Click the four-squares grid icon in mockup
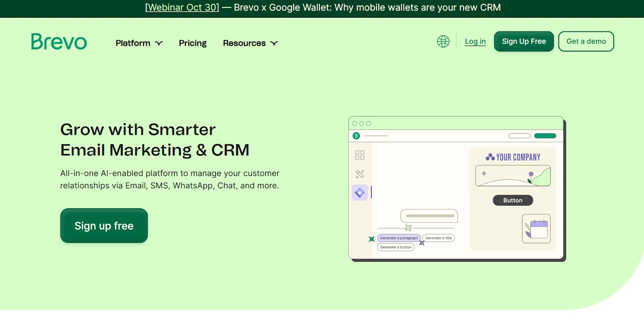This screenshot has width=644, height=319. point(360,155)
